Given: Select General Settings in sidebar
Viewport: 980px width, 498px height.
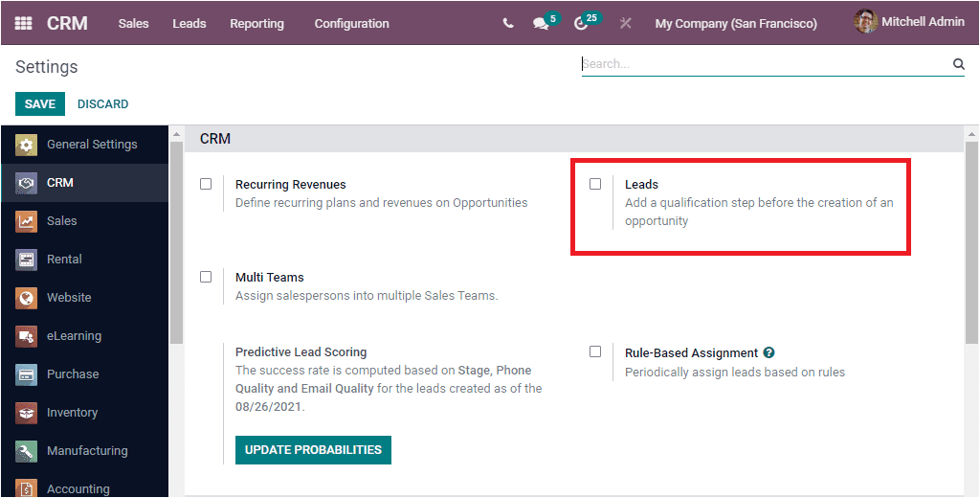Looking at the screenshot, I should click(84, 145).
